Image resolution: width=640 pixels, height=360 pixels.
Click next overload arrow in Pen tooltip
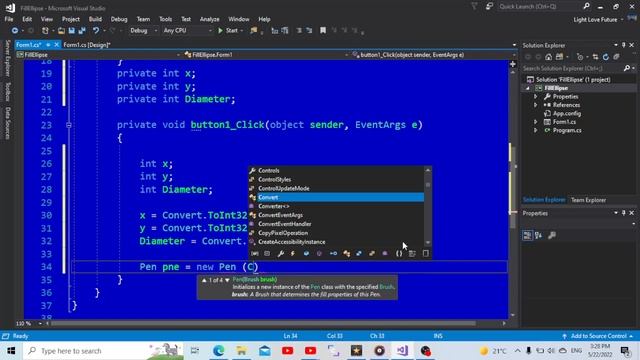[227, 280]
